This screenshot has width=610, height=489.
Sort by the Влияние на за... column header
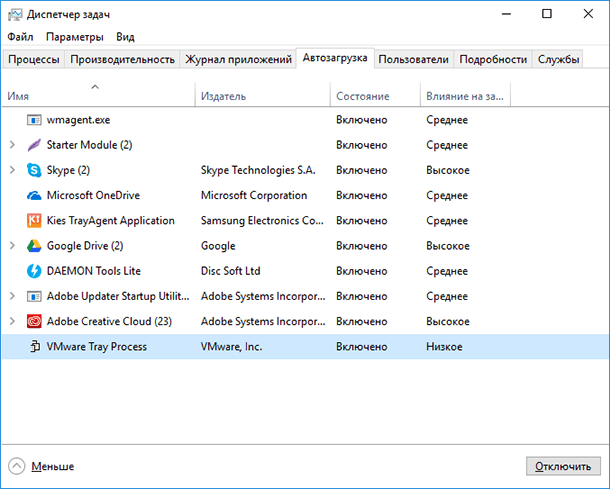465,94
